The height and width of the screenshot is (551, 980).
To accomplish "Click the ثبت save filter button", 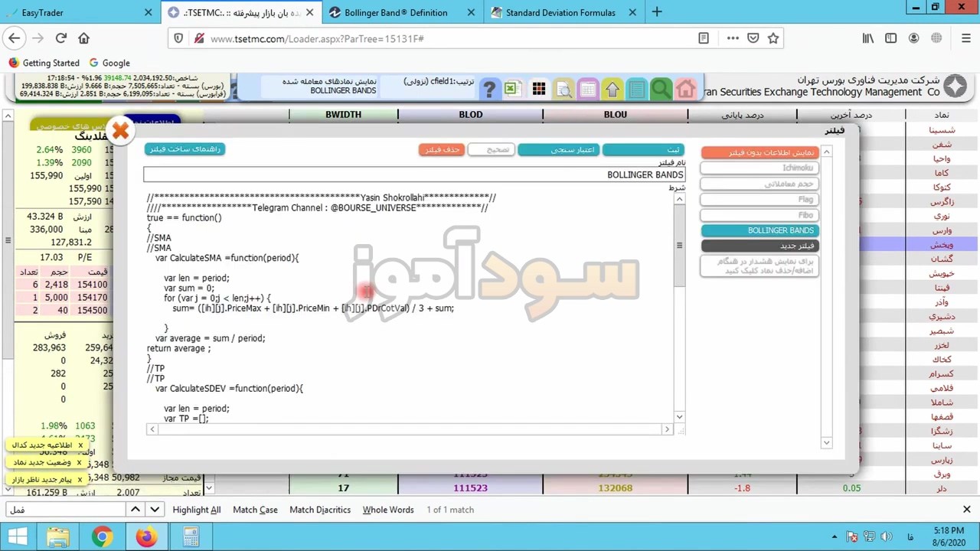I will [x=643, y=149].
